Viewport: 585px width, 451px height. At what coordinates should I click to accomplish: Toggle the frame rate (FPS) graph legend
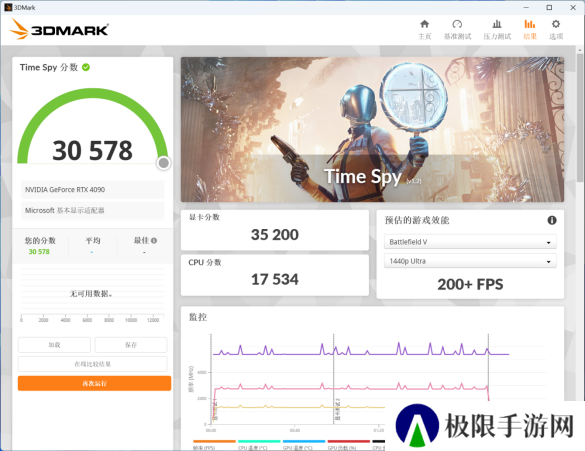215,445
